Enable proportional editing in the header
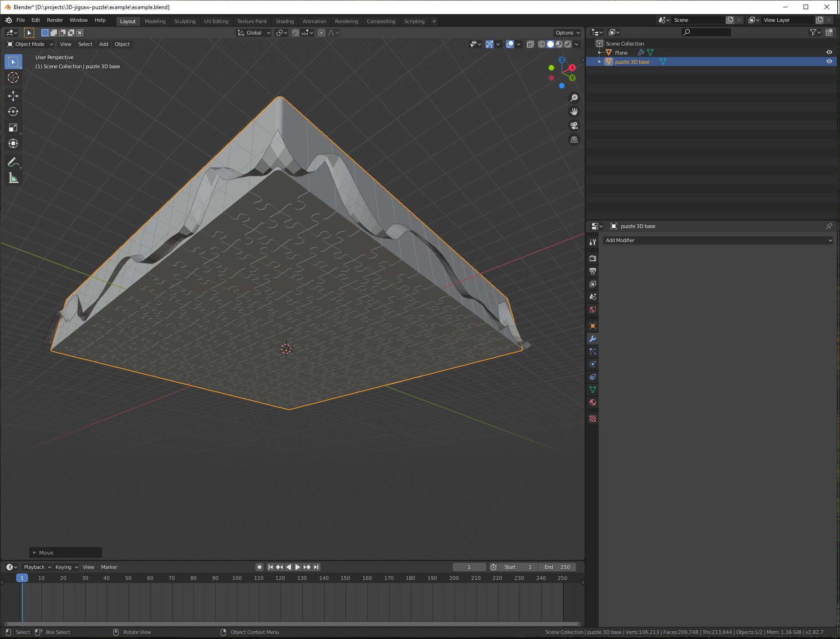Image resolution: width=840 pixels, height=639 pixels. tap(321, 33)
